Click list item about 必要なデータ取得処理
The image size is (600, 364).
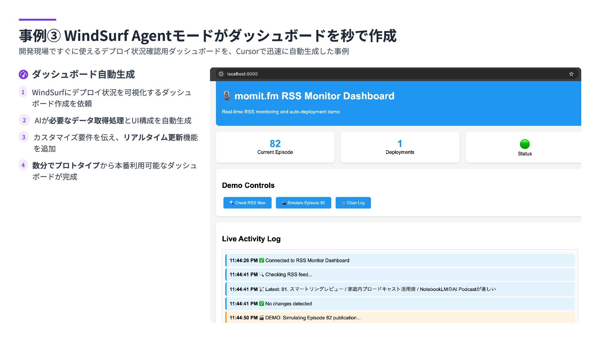click(x=113, y=121)
